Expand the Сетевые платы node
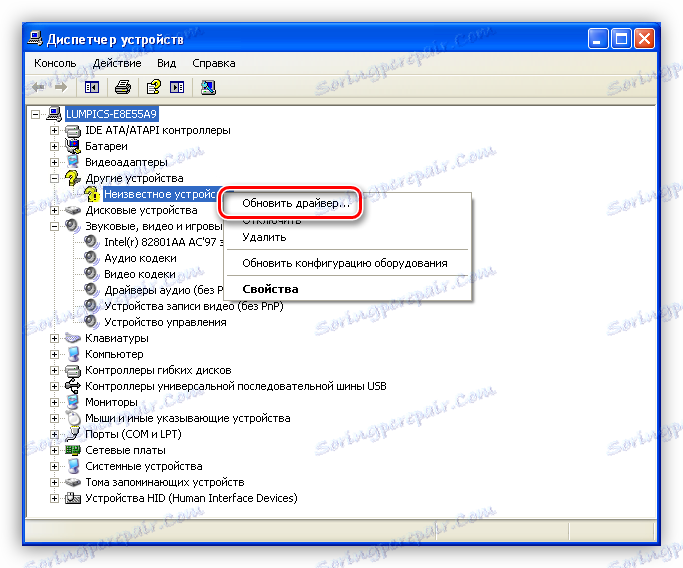Screen dimensions: 683x568 tap(54, 450)
